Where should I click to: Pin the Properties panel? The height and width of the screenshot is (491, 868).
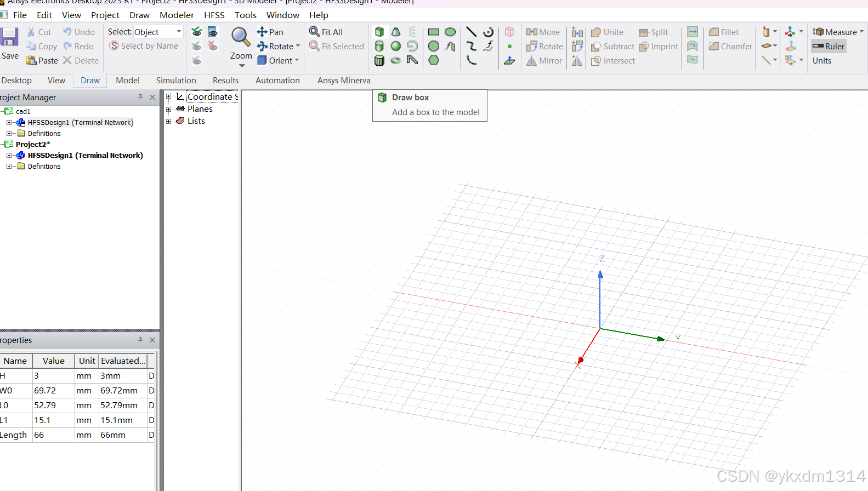140,340
